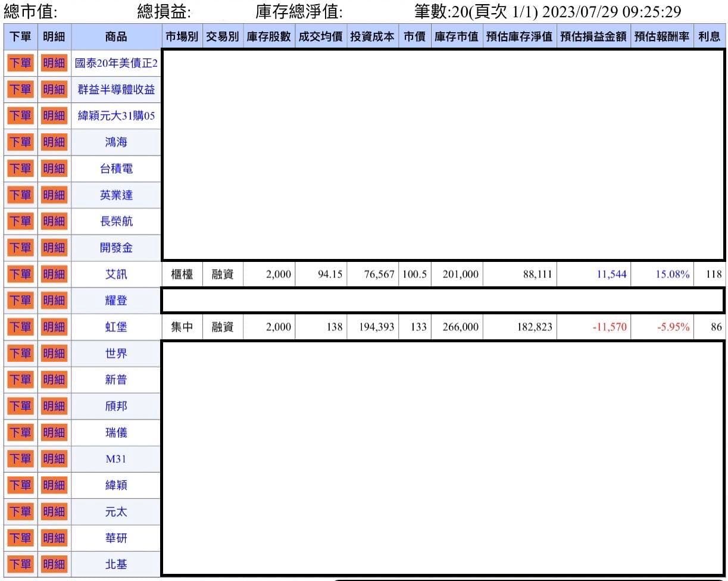This screenshot has height=581, width=728.
Task: Open 明細 details for 開發金
Action: (54, 247)
